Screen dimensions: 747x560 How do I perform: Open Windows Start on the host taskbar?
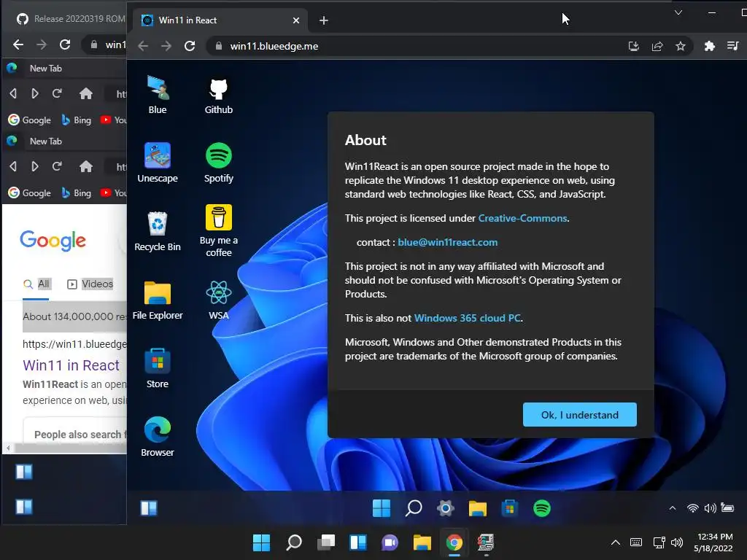tap(261, 542)
